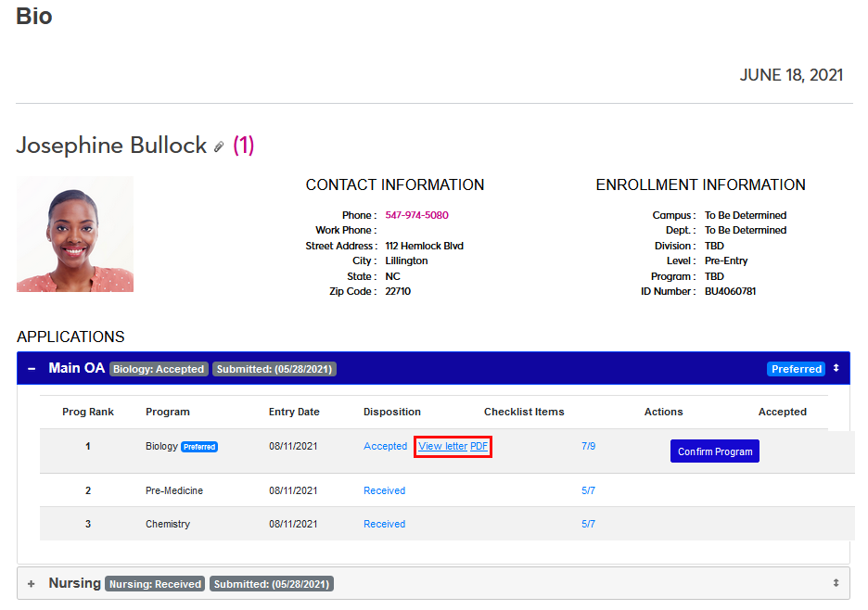Click the (1) count next to student name

point(243,146)
